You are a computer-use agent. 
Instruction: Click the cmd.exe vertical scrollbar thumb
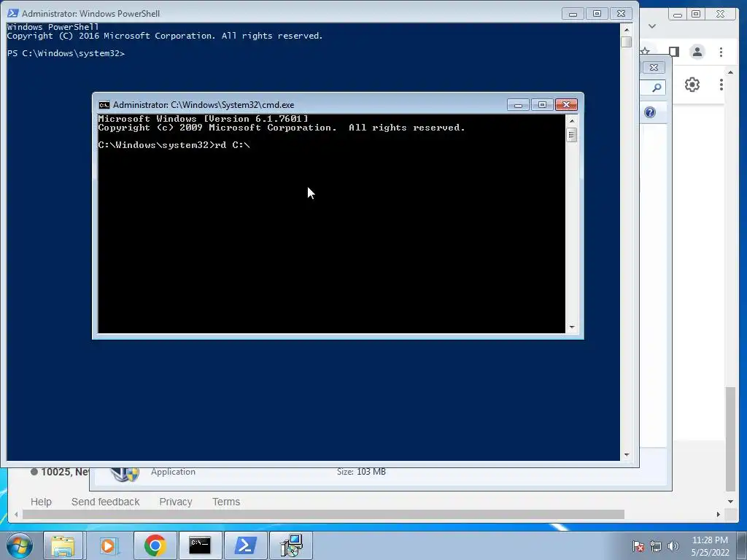(x=572, y=135)
